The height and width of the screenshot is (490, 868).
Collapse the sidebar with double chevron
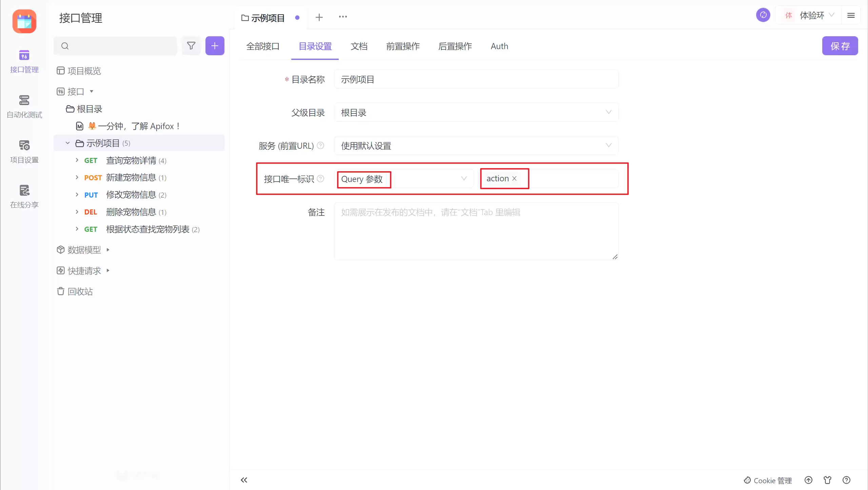pos(244,480)
